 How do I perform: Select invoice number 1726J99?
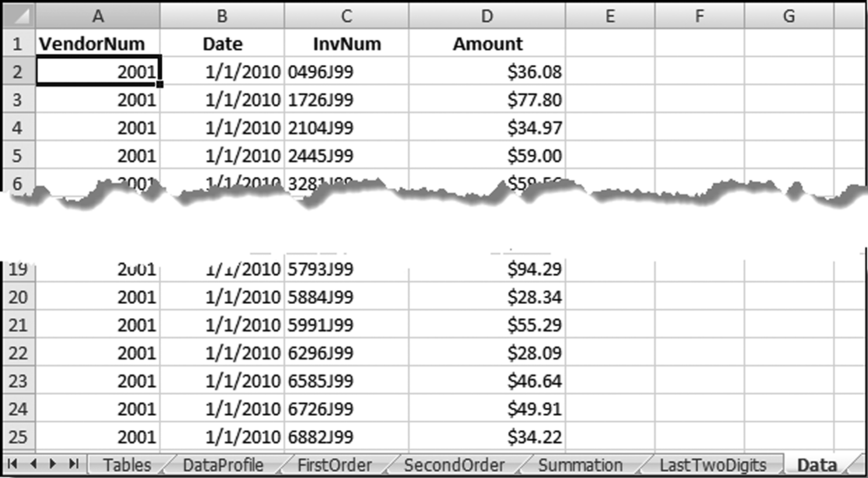pos(347,100)
